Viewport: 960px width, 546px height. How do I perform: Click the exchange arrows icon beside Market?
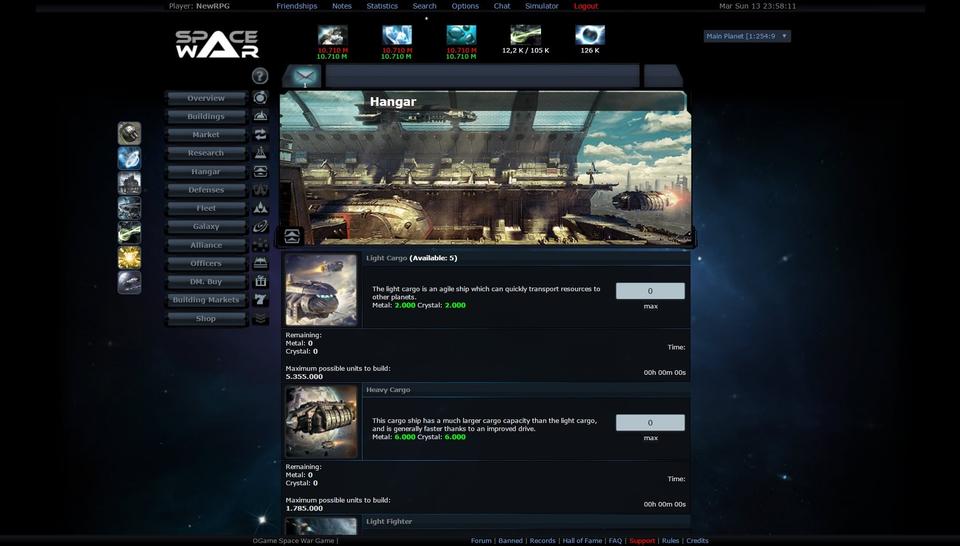click(x=260, y=134)
